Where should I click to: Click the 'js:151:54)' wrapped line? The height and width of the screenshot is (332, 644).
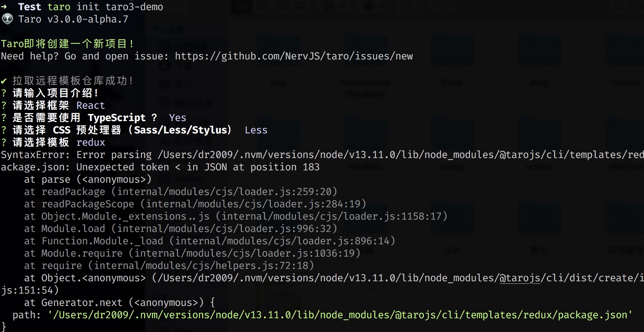pos(30,290)
